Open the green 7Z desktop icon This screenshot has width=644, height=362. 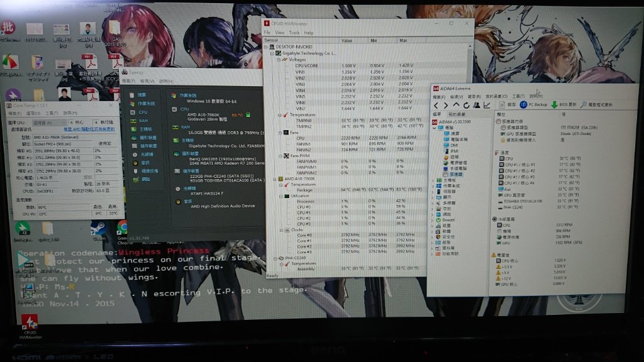(x=22, y=231)
